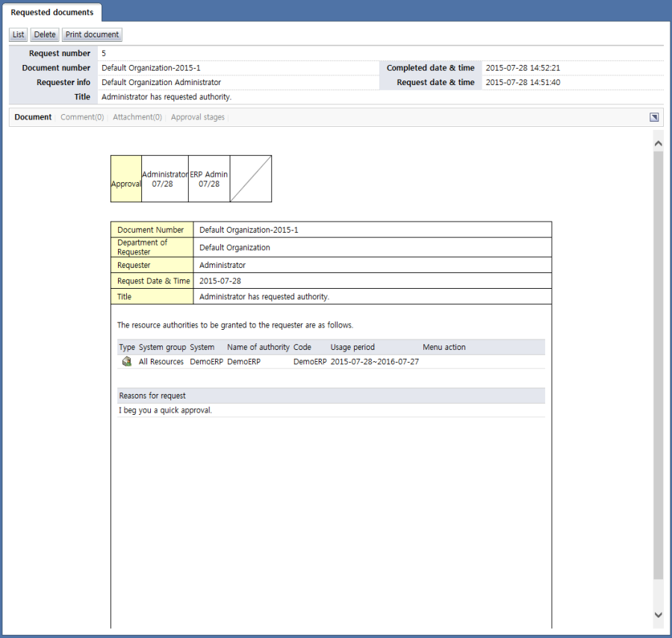Image resolution: width=672 pixels, height=638 pixels.
Task: Click the empty slashed approval cell
Action: coord(251,179)
